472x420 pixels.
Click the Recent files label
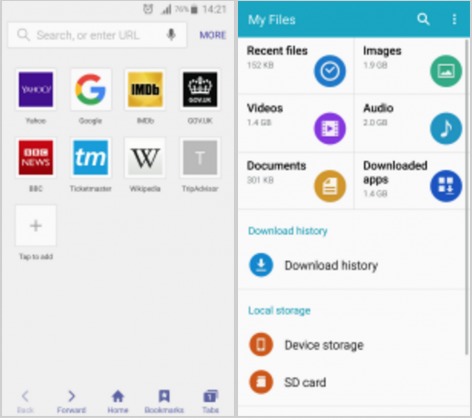click(x=277, y=51)
